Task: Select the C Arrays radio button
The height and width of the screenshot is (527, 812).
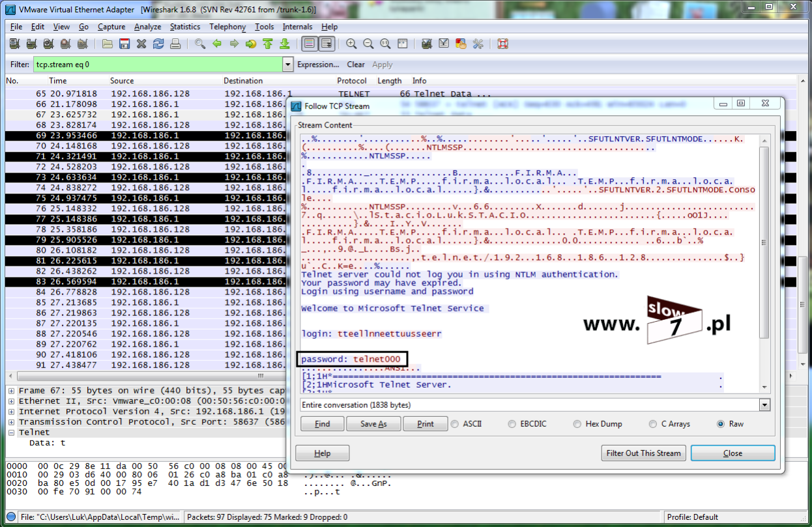Action: (x=653, y=424)
